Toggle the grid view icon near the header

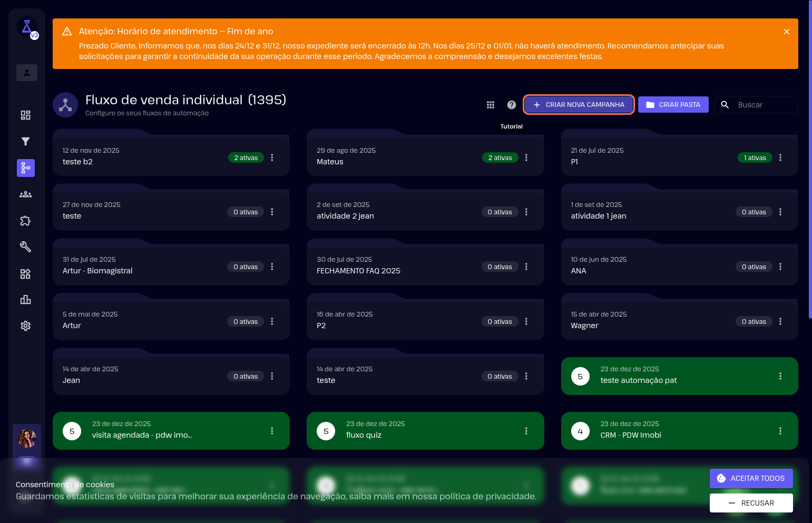490,105
